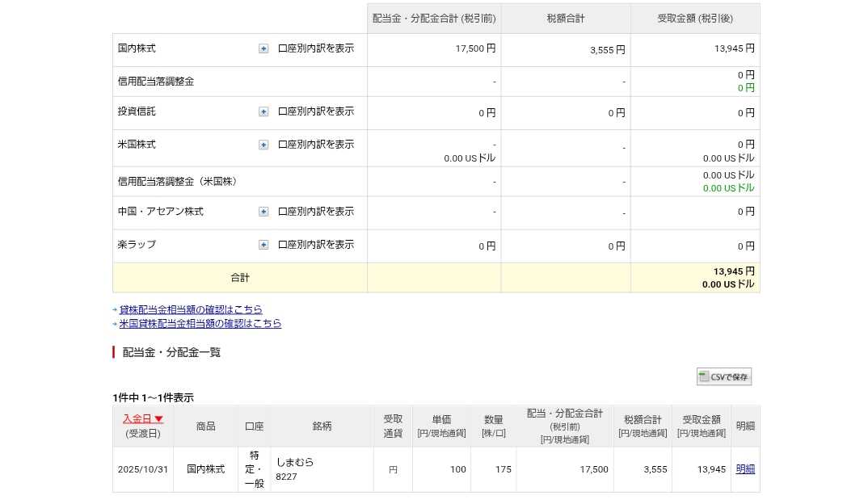Select 商品 column header in list
The width and height of the screenshot is (868, 500).
205,426
